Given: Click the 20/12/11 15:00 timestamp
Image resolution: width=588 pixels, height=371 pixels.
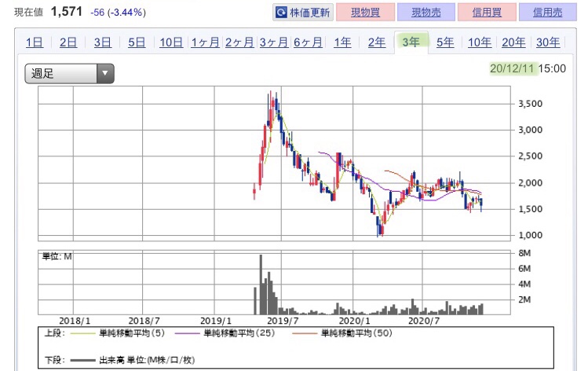Looking at the screenshot, I should tap(528, 68).
